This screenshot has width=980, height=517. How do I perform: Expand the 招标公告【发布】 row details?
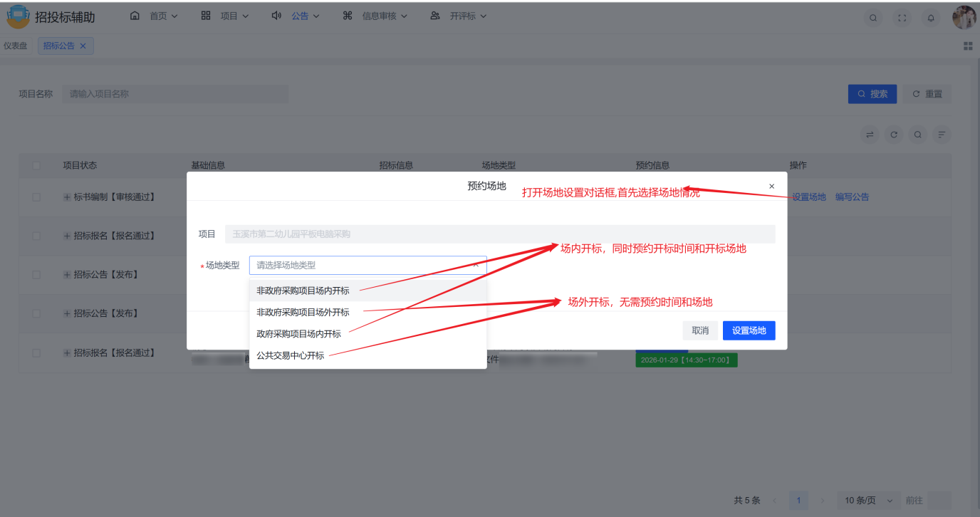coord(66,274)
